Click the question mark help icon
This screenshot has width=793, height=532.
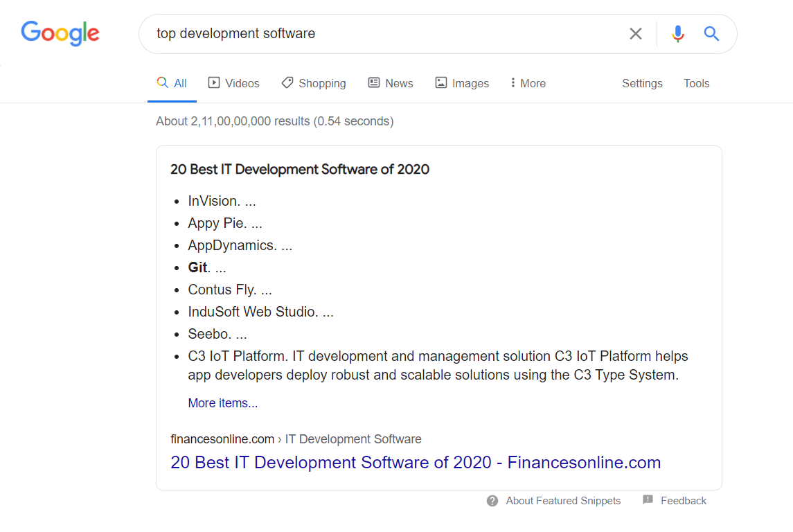pyautogui.click(x=492, y=501)
